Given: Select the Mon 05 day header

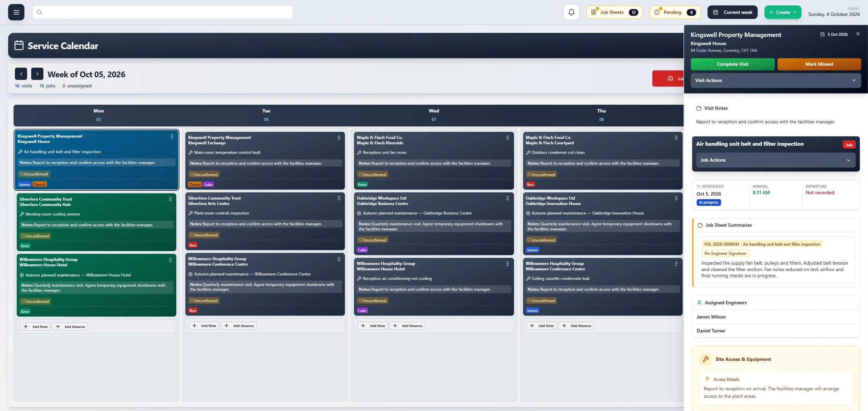Looking at the screenshot, I should [99, 115].
